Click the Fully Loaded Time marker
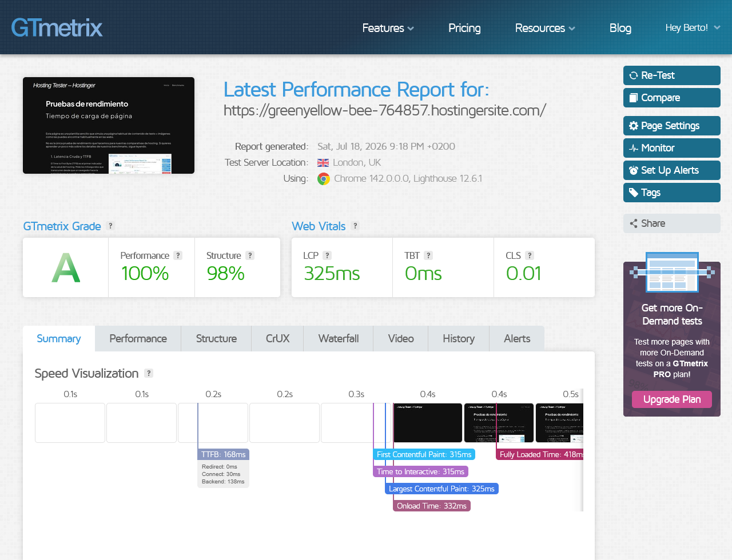The width and height of the screenshot is (732, 560). (540, 454)
